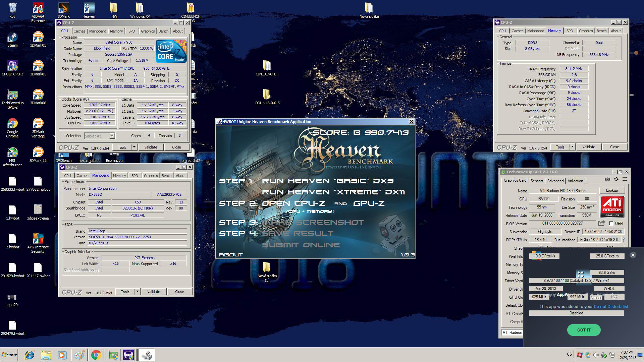Viewport: 644px width, 362px height.
Task: Open the DDU v18.0.0.5 folder
Action: (x=267, y=97)
